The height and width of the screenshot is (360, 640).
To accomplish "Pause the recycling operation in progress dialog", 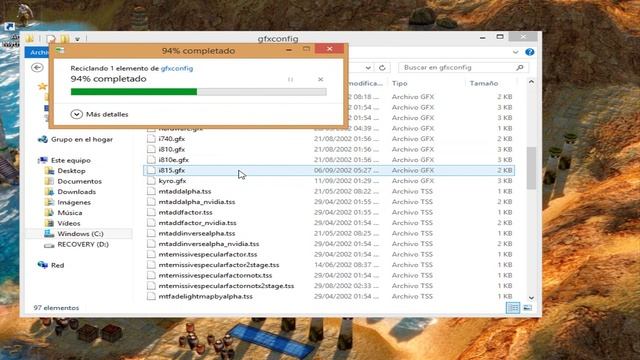I will (290, 79).
